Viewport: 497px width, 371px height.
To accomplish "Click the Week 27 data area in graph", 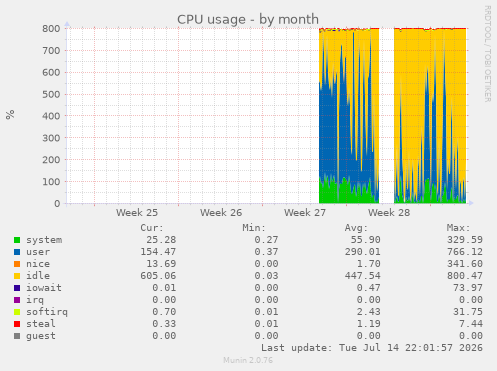I will 349,116.
